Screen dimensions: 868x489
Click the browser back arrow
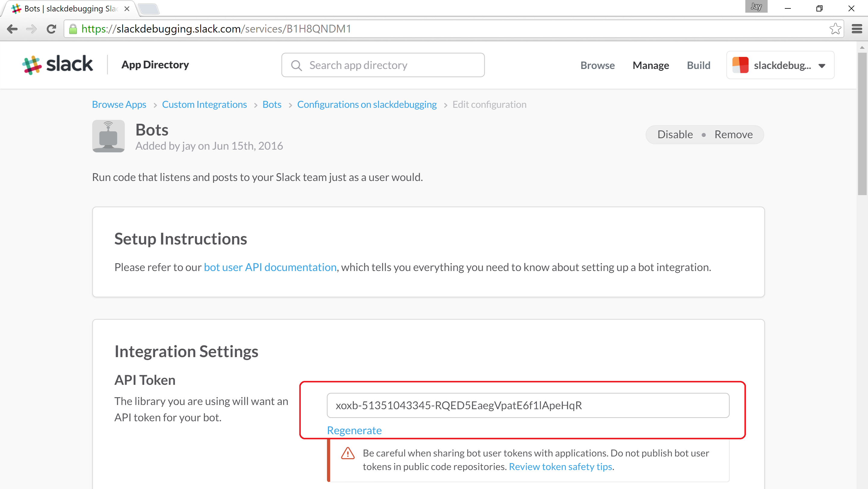(12, 29)
